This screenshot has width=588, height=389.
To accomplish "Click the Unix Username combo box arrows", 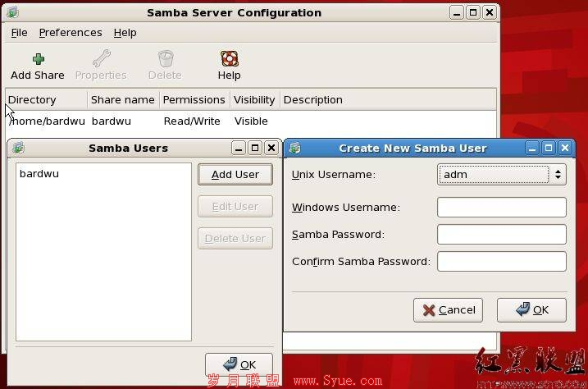I will click(558, 175).
